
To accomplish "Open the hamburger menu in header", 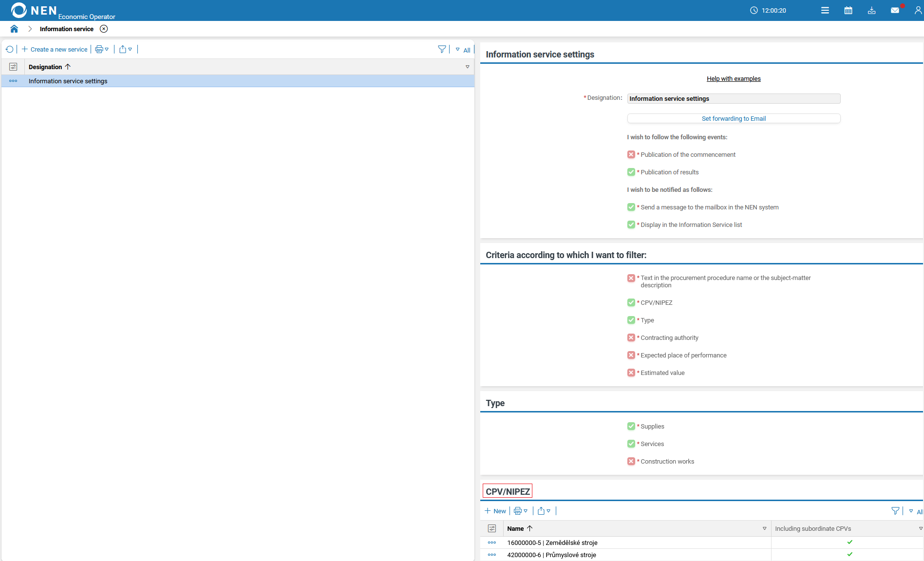I will click(825, 10).
